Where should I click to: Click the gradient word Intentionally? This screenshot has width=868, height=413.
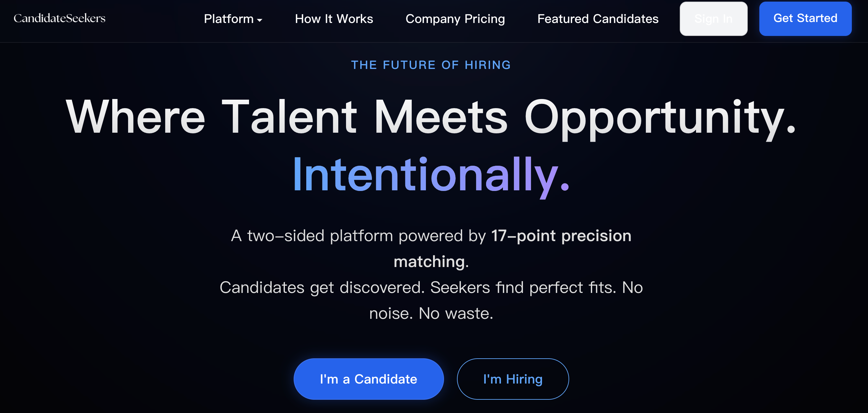tap(431, 175)
